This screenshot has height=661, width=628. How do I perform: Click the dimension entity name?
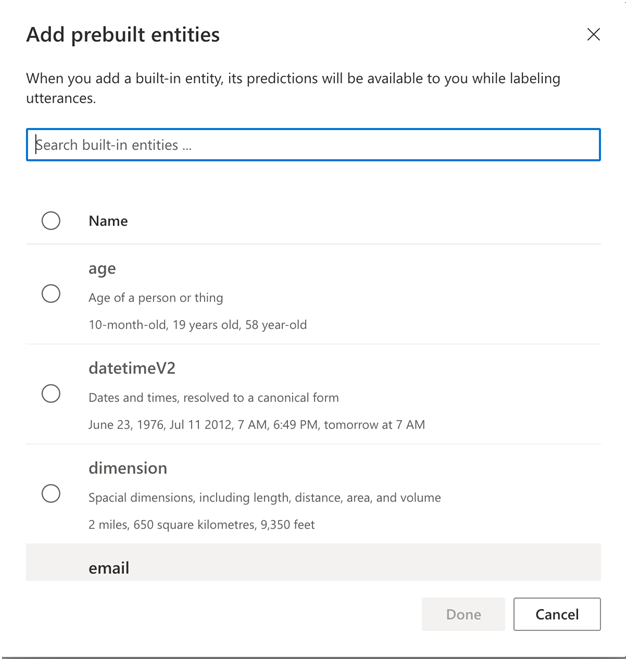(x=128, y=468)
